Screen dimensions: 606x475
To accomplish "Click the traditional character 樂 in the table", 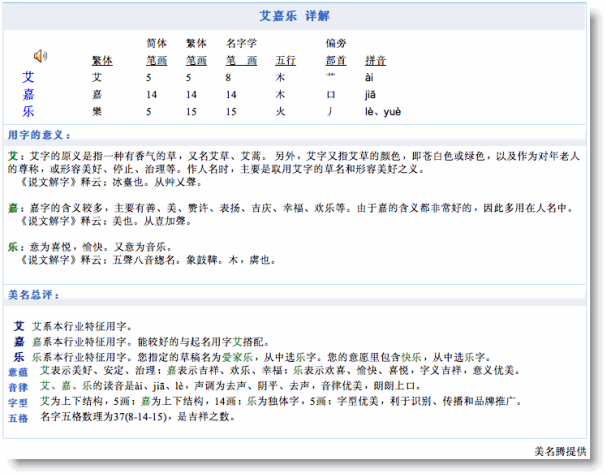I will coord(97,111).
